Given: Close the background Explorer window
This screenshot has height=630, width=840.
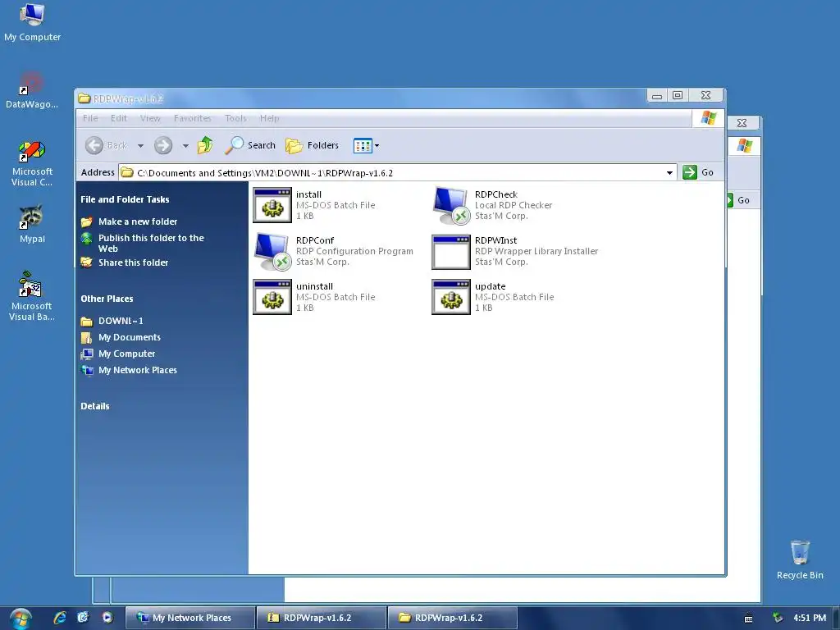Looking at the screenshot, I should pos(742,123).
